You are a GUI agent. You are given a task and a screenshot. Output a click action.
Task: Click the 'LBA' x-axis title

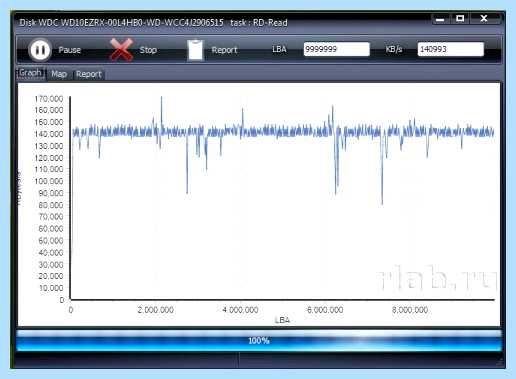282,320
